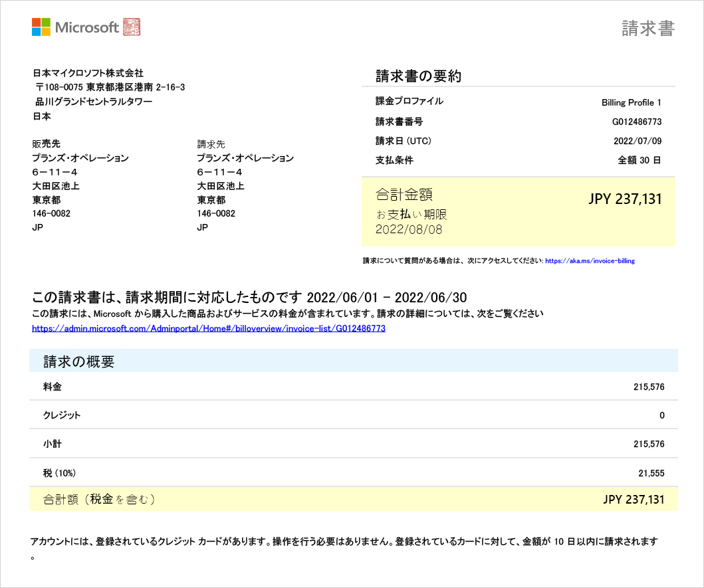Select the invoice date 2022/07/09
704x588 pixels.
638,141
